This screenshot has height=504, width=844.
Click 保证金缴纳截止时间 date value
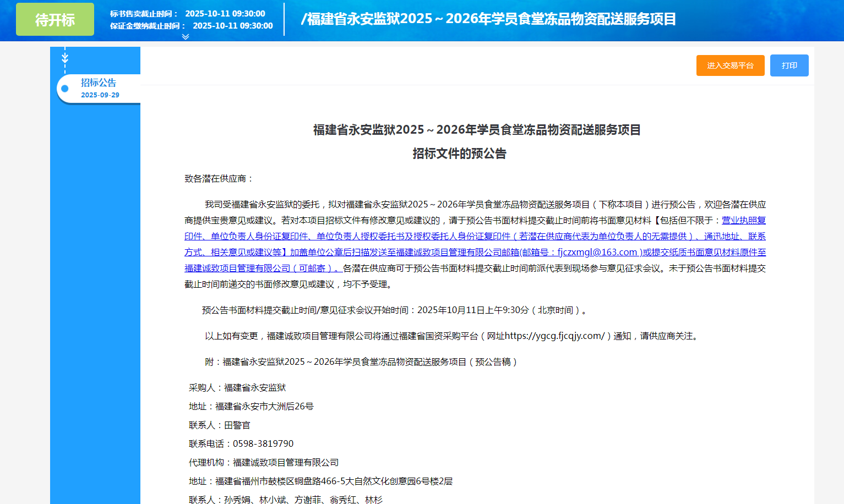coord(233,25)
